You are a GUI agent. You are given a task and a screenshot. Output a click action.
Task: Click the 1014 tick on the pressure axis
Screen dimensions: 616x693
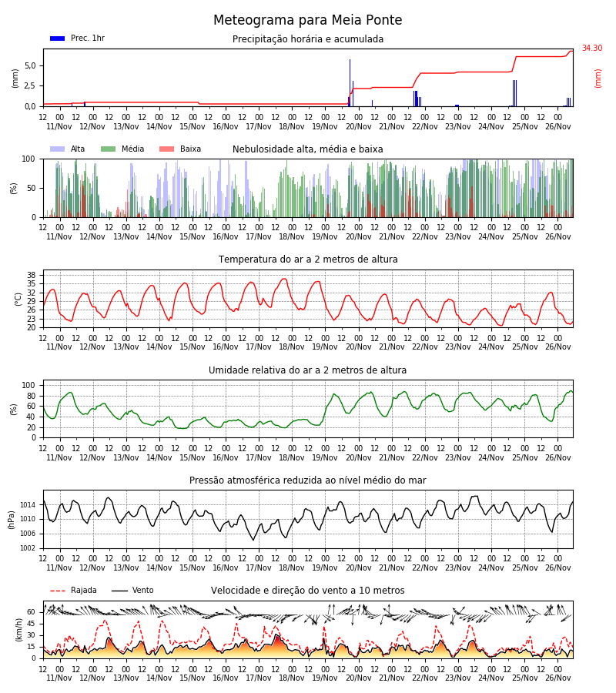pyautogui.click(x=28, y=504)
